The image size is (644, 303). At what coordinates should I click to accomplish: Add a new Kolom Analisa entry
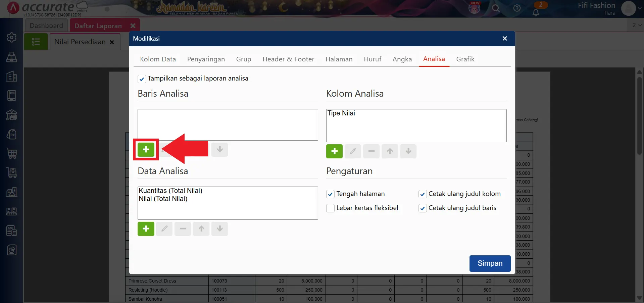pos(334,151)
